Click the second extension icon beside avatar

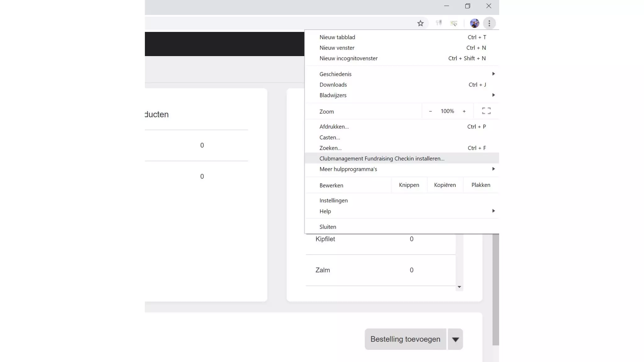[x=453, y=23]
